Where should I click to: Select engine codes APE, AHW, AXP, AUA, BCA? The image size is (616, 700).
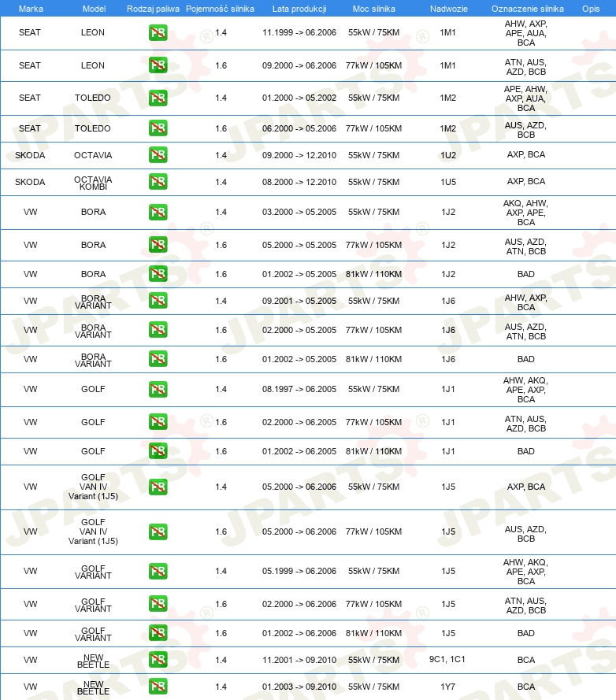(x=525, y=98)
